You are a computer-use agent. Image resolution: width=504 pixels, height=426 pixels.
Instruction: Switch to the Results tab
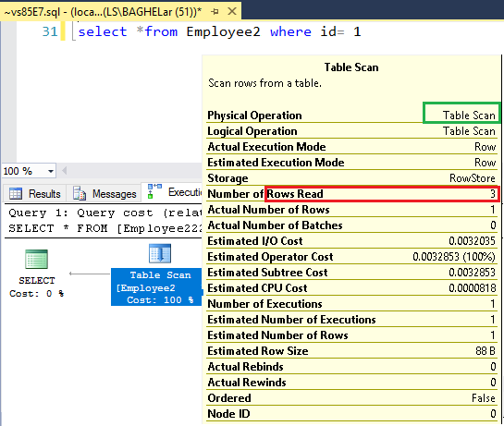tap(34, 194)
